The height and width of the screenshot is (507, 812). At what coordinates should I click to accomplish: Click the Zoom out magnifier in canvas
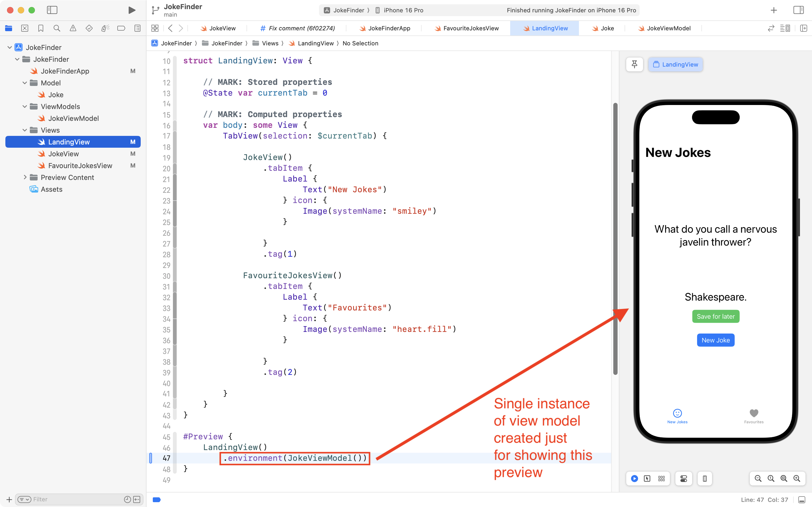[758, 479]
